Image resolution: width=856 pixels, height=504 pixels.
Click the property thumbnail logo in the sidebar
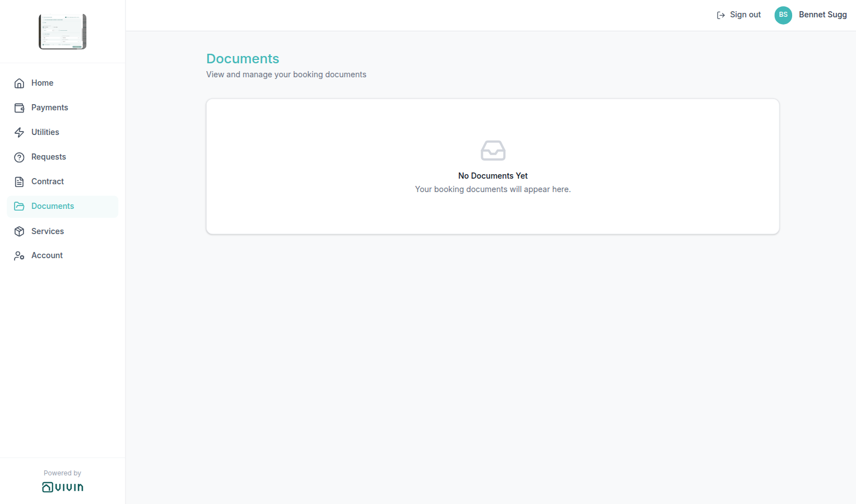pyautogui.click(x=63, y=31)
